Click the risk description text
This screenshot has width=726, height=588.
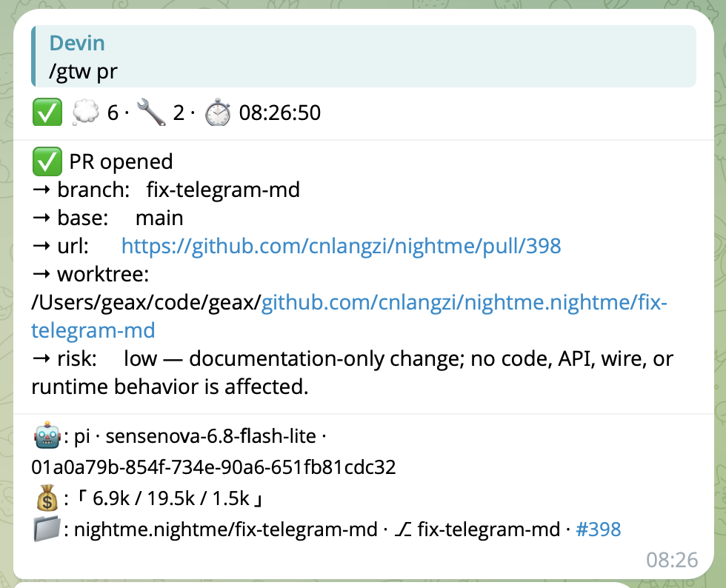tap(353, 372)
